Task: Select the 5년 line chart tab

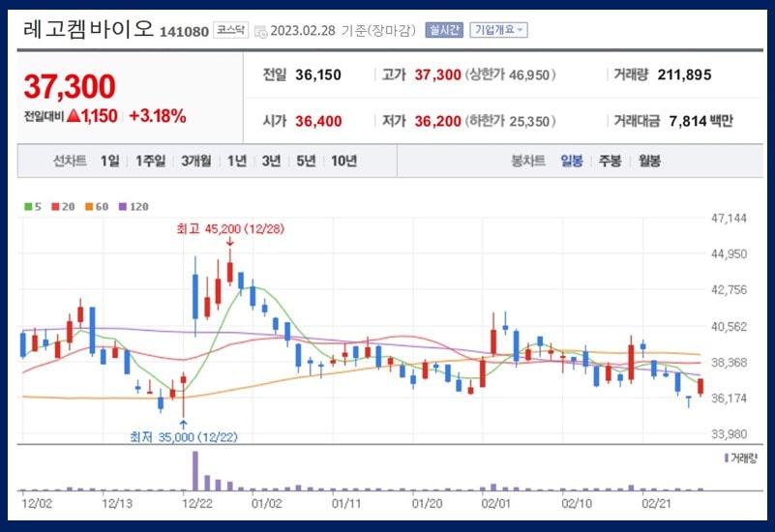Action: pyautogui.click(x=306, y=161)
